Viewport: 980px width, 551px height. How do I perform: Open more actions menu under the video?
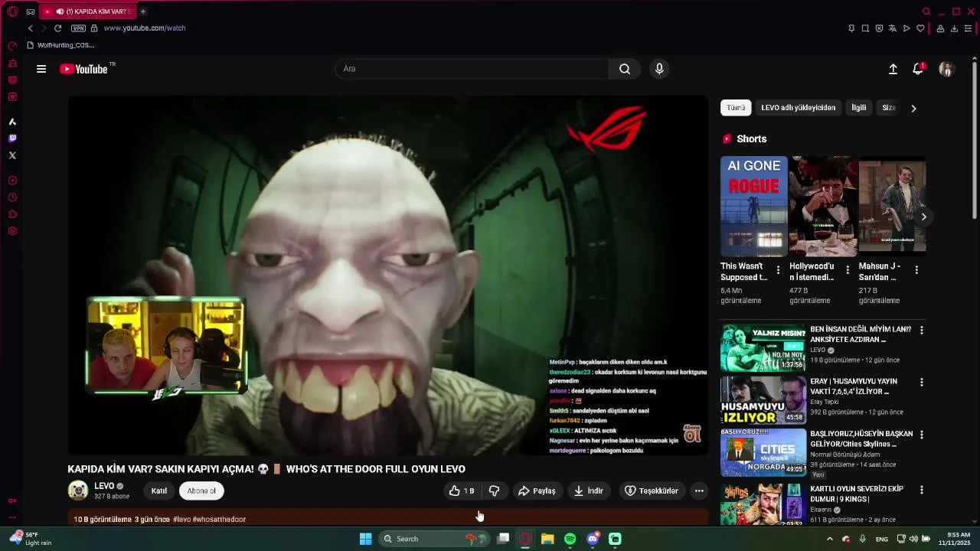click(x=699, y=491)
